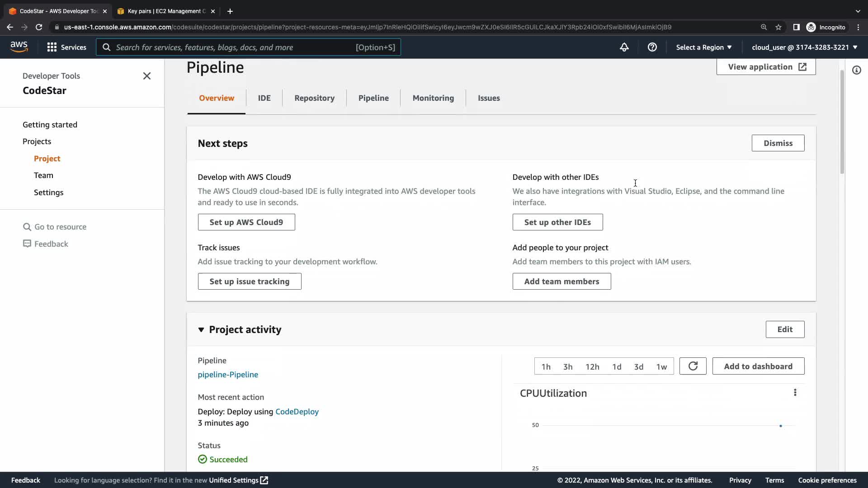Select the 1w time range
868x488 pixels.
point(661,366)
